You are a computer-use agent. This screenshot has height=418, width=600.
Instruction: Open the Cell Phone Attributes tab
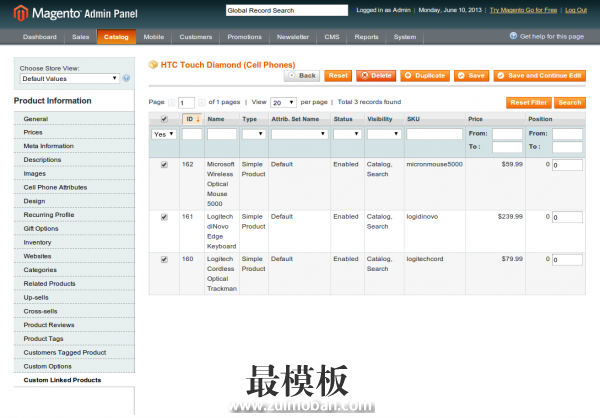[74, 187]
